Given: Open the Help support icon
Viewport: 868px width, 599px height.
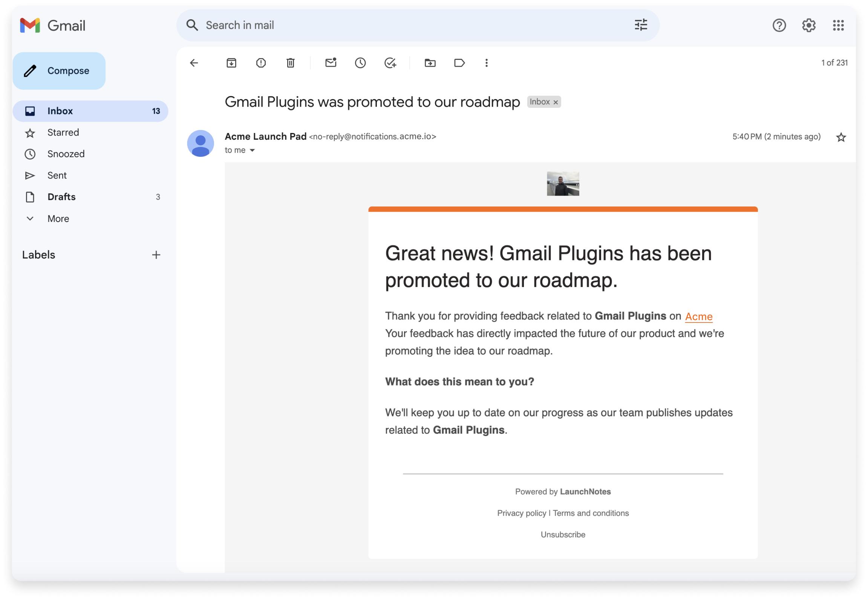Looking at the screenshot, I should click(779, 25).
